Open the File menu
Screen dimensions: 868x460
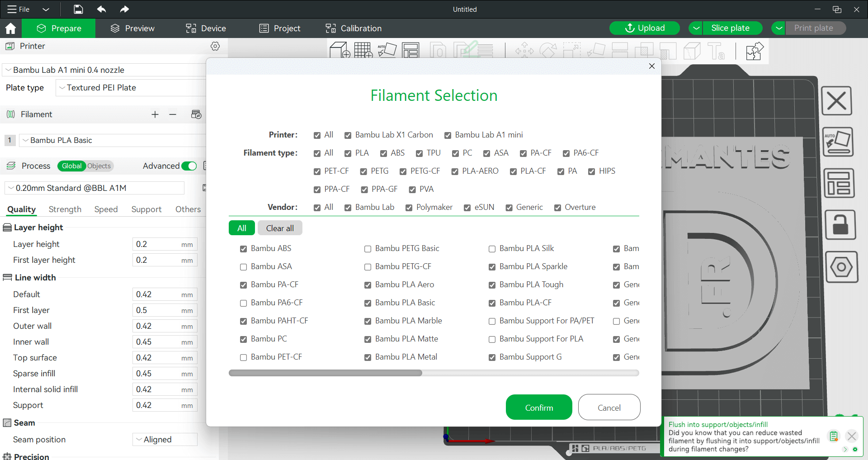point(19,9)
